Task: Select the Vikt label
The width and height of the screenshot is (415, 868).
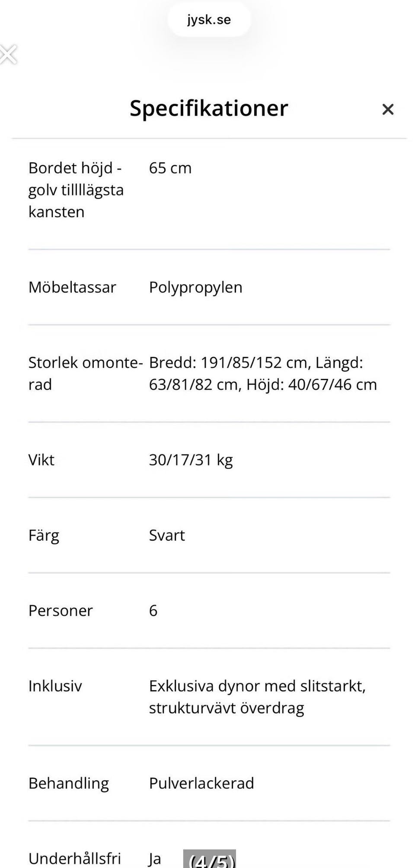Action: [x=41, y=460]
